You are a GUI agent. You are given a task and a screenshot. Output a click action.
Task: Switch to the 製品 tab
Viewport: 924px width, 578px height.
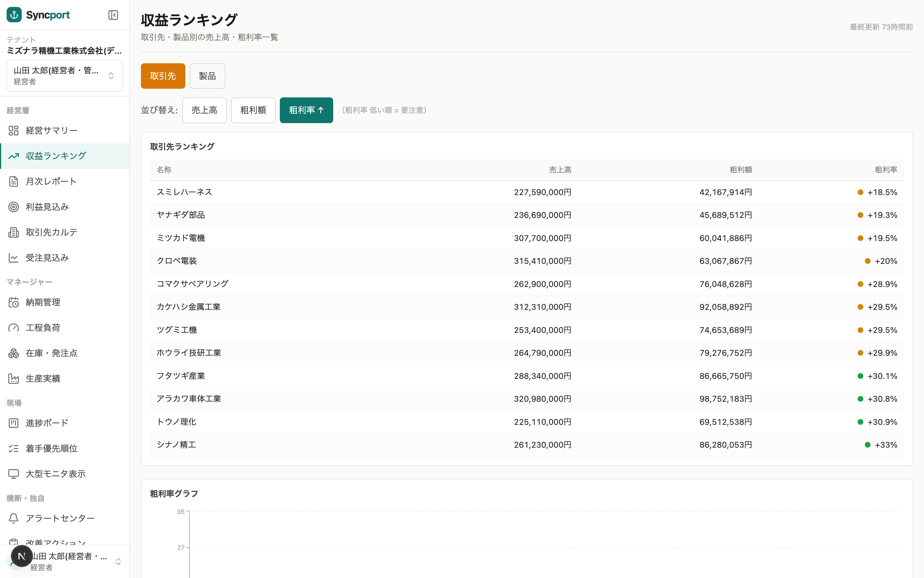click(x=207, y=76)
